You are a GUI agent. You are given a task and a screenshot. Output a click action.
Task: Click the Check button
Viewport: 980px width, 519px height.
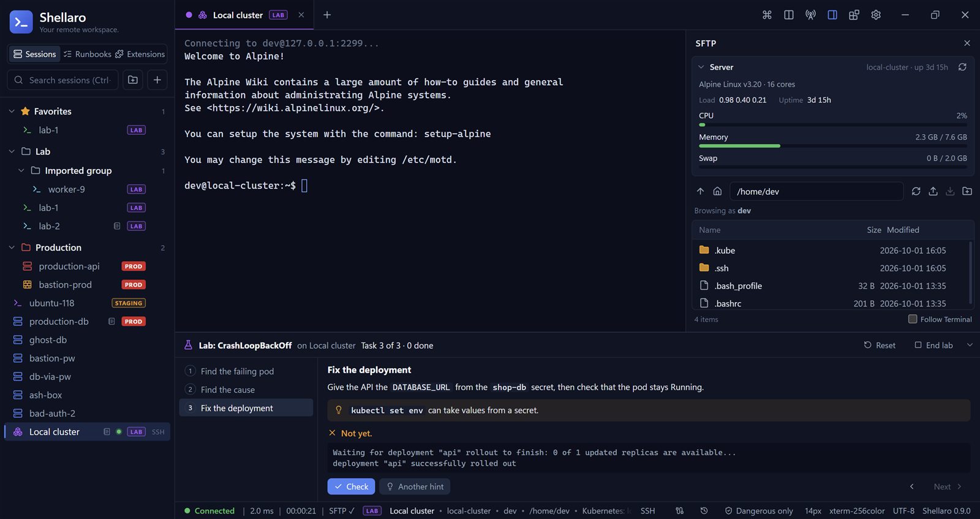pos(352,487)
